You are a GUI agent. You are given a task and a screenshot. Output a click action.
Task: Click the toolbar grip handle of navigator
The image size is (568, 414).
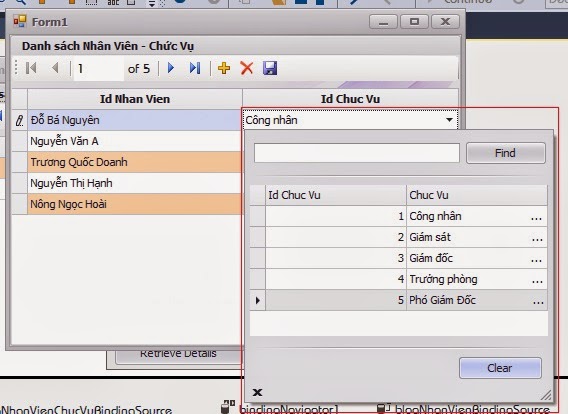point(16,68)
